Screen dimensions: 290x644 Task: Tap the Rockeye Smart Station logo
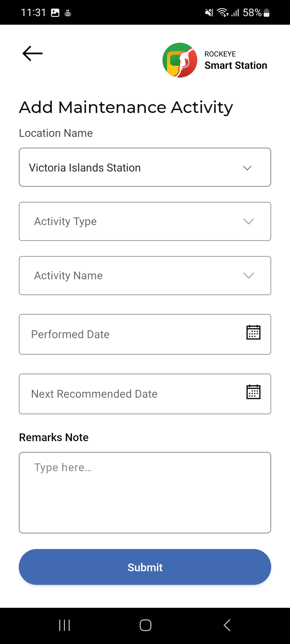pyautogui.click(x=180, y=60)
